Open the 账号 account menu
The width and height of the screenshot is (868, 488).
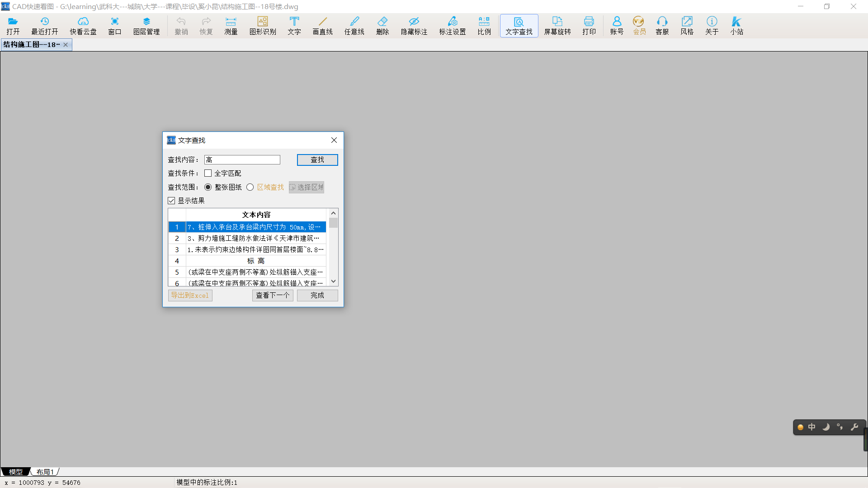(x=617, y=26)
